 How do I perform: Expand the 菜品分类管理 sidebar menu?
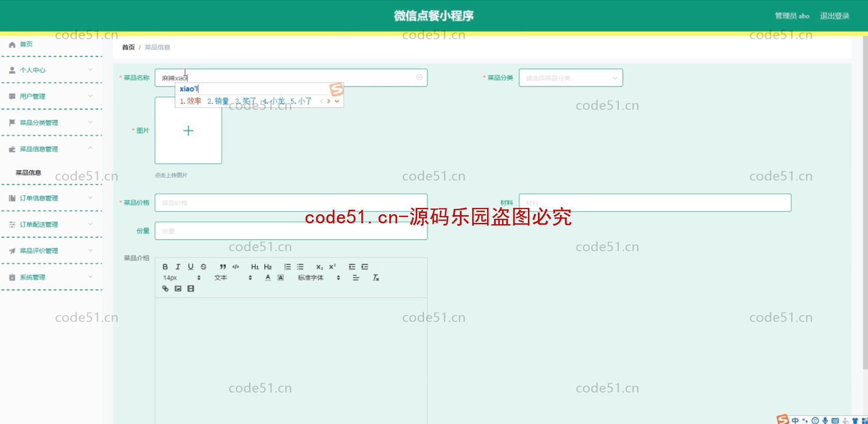tap(51, 123)
